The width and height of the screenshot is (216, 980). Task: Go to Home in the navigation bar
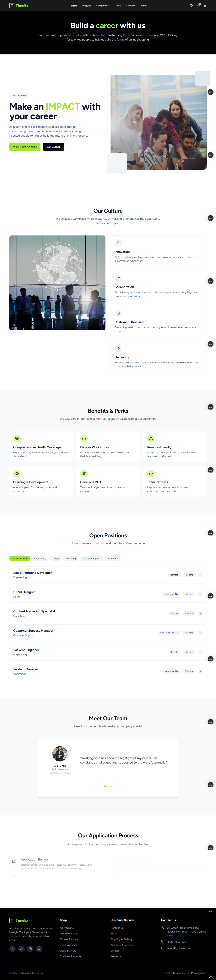coord(74,6)
